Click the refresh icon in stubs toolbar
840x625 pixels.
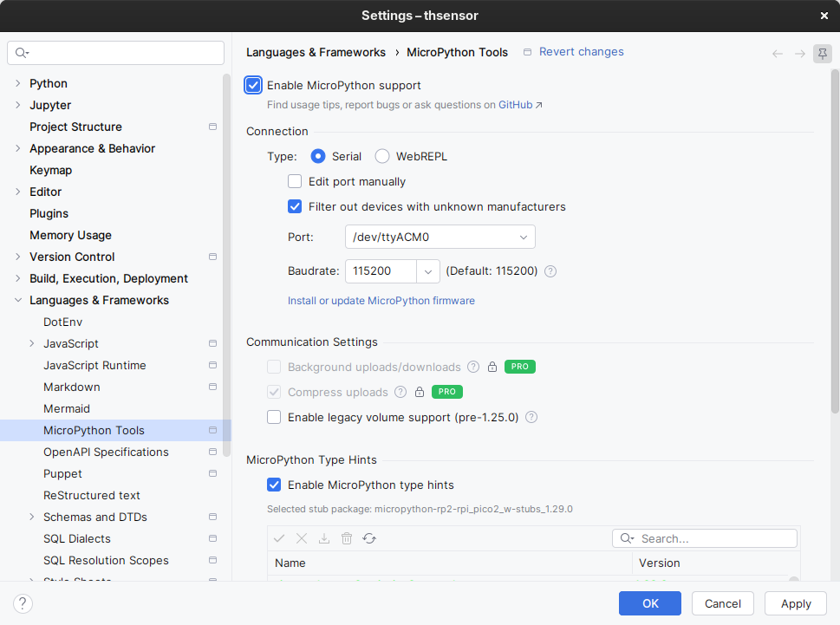(369, 538)
